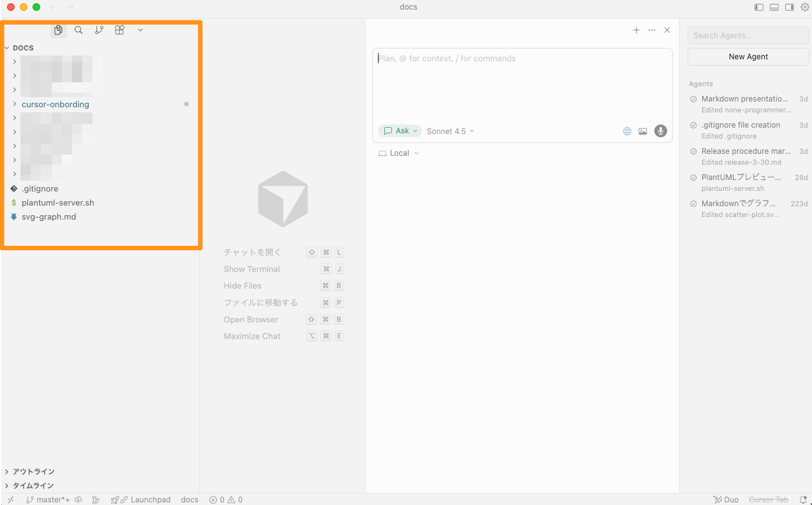The width and height of the screenshot is (812, 505).
Task: Open chat more options ellipsis
Action: tap(652, 30)
